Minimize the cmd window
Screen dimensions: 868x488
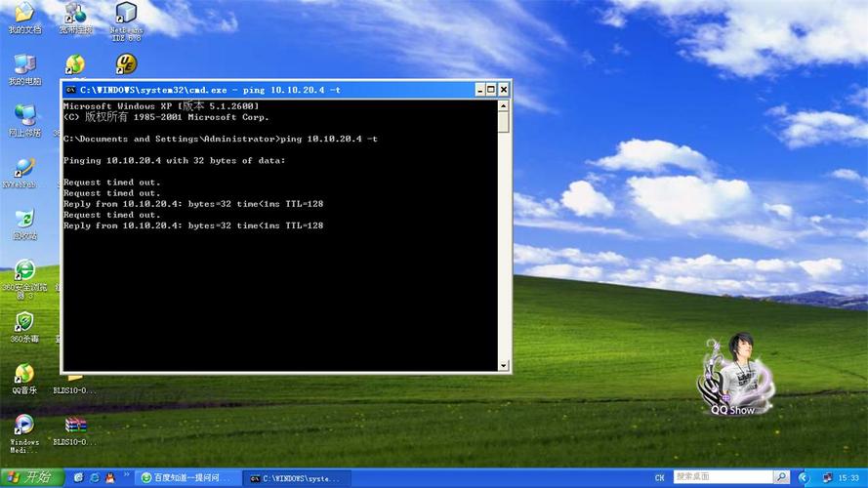(x=480, y=90)
